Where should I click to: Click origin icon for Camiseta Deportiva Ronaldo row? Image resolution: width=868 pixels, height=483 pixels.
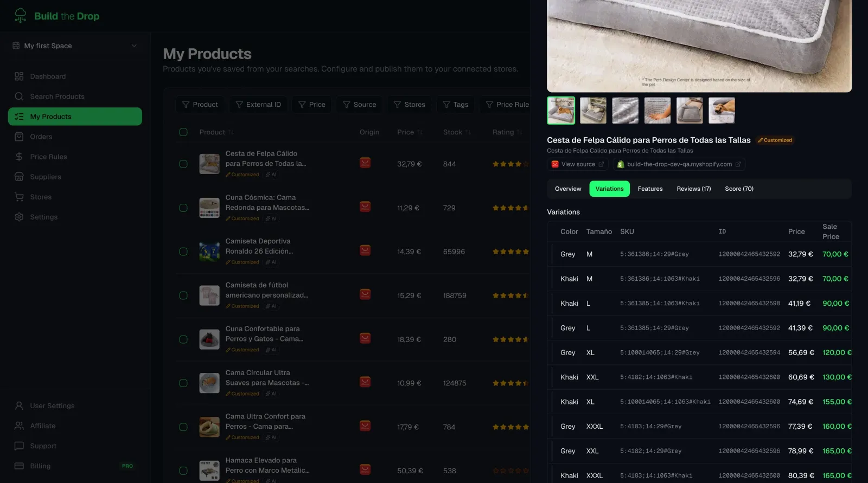[365, 250]
